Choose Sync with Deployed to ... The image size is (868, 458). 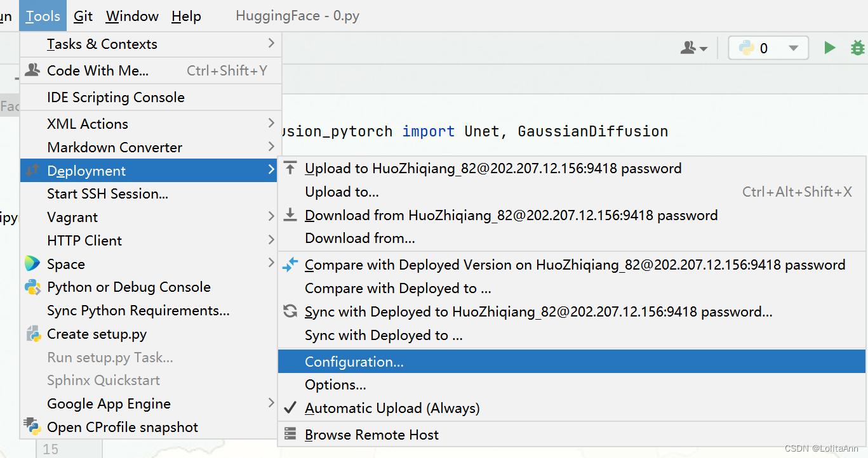[571, 335]
